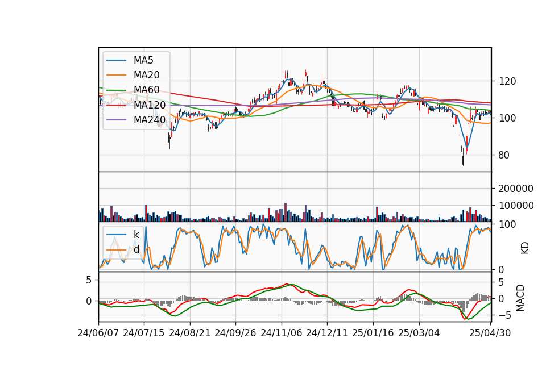The width and height of the screenshot is (546, 392).
Task: Click the orange MA20 legend line sample
Action: tap(116, 75)
